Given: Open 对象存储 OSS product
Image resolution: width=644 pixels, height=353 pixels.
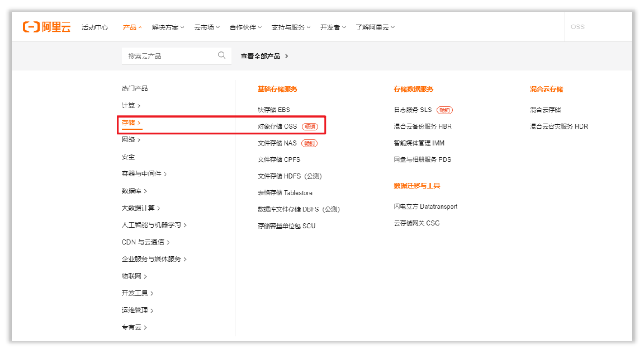Looking at the screenshot, I should click(x=277, y=126).
